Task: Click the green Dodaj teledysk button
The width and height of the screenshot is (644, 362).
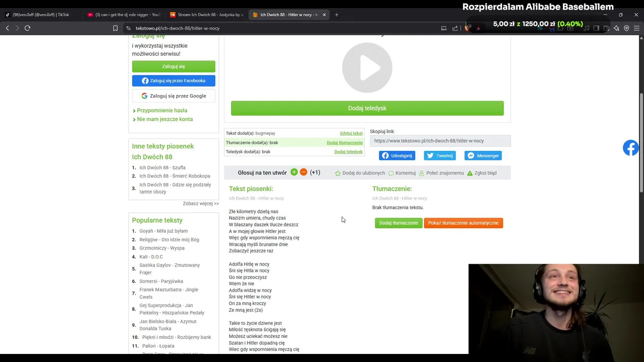Action: pyautogui.click(x=367, y=108)
